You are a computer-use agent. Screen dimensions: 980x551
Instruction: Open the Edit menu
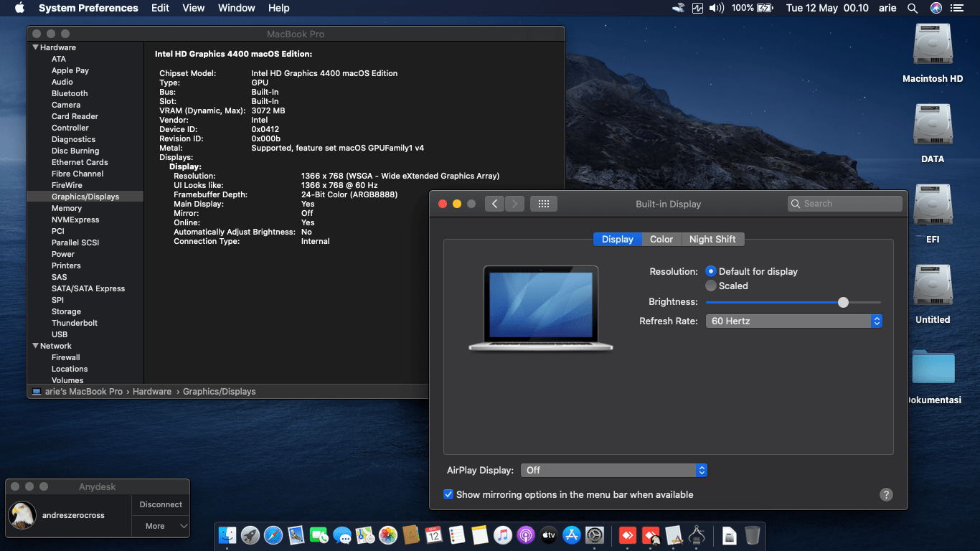(161, 8)
